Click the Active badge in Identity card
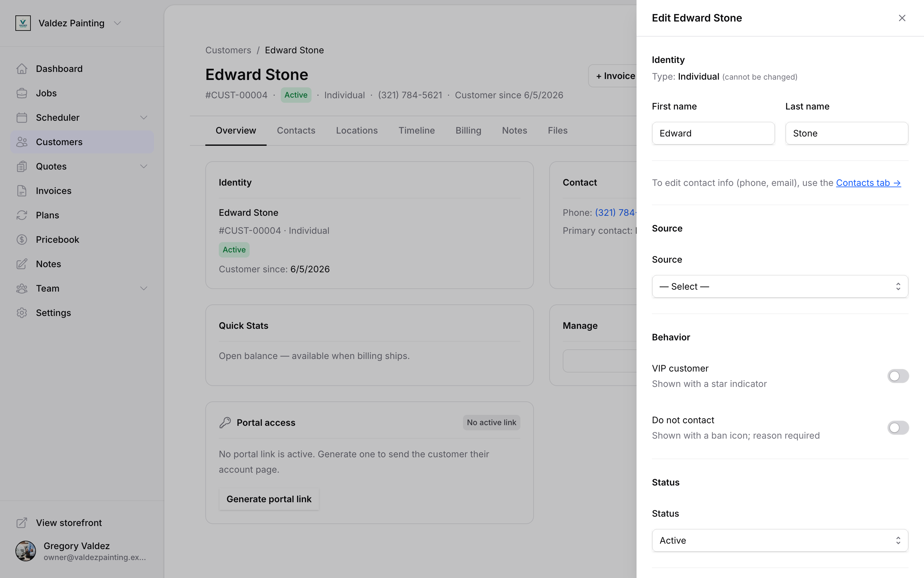The width and height of the screenshot is (924, 578). click(x=234, y=250)
